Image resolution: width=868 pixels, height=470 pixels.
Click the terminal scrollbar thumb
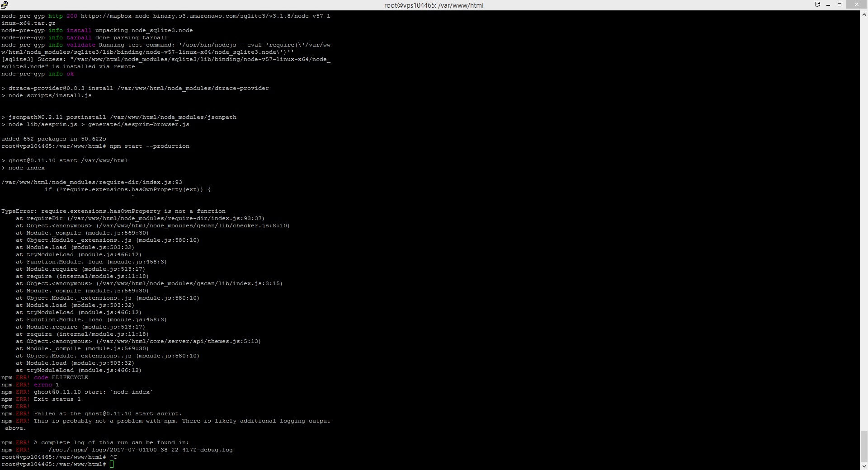(864, 446)
